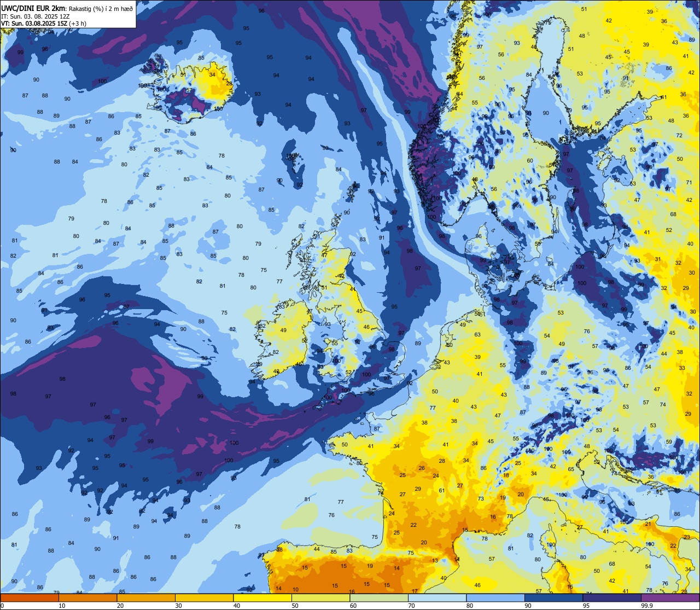Click the legend tick label 99.9
This screenshot has height=610, width=700.
647,606
